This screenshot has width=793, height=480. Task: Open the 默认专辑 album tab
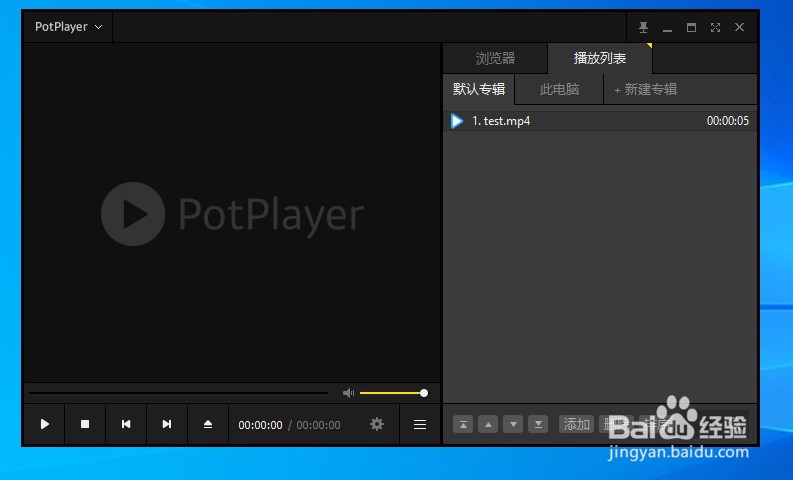point(479,90)
